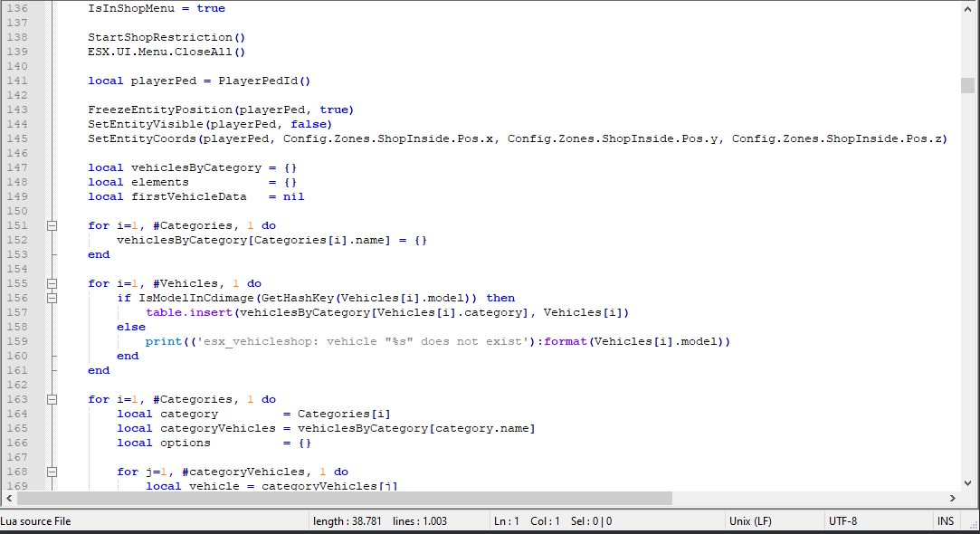Image resolution: width=980 pixels, height=534 pixels.
Task: Click the SetEntityVisible function name
Action: tap(146, 124)
